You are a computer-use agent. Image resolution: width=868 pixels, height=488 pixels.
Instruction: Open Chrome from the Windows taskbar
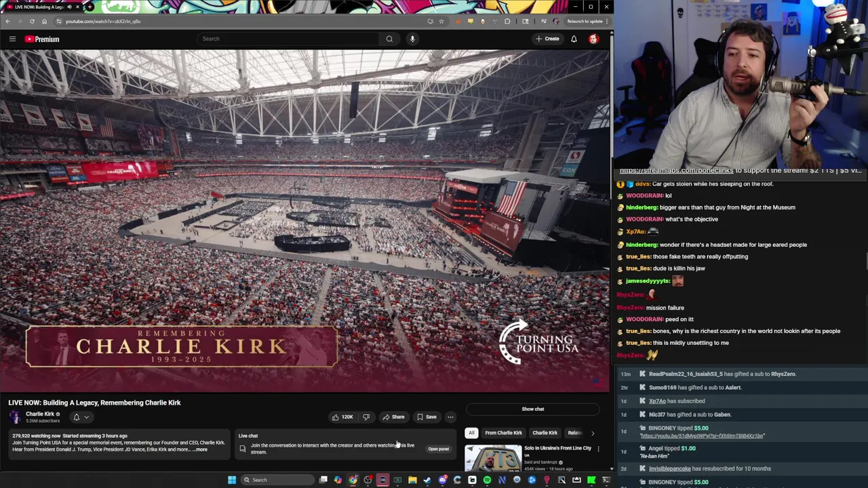point(353,480)
